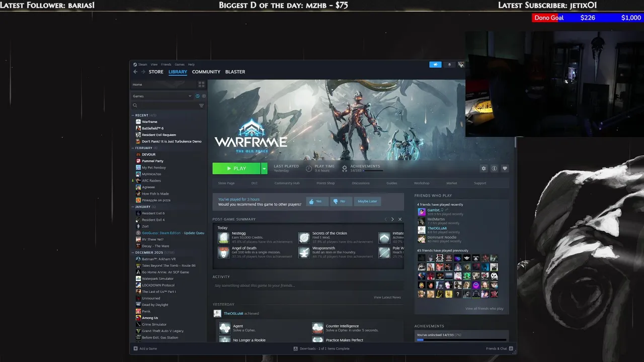The image size is (644, 362).
Task: Open Dominant Noodle friend avatar
Action: coord(422,239)
